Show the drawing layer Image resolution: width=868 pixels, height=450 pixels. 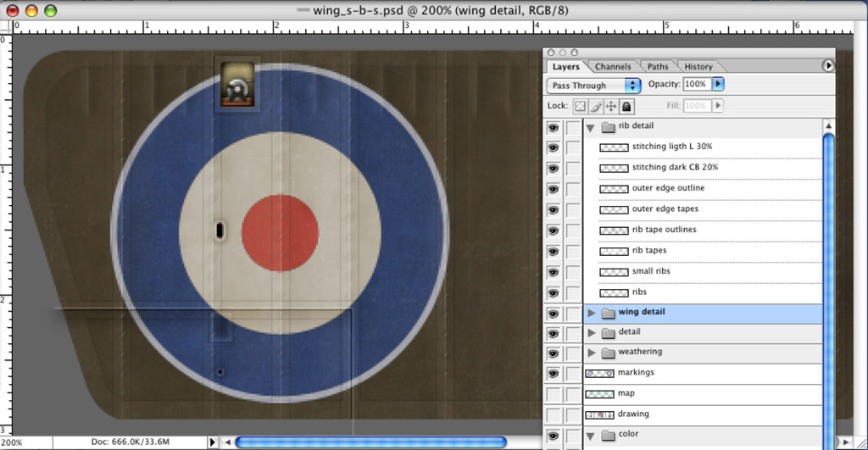click(x=553, y=414)
